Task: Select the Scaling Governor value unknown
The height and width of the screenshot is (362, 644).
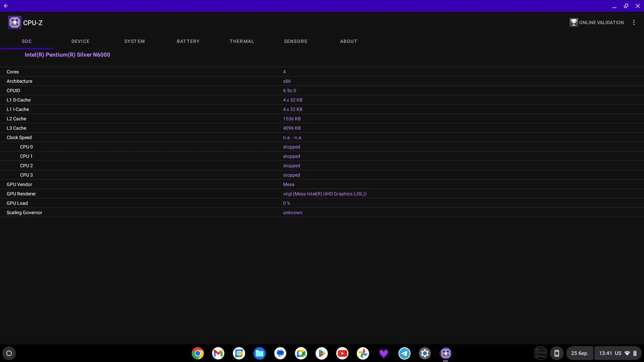Action: 292,213
